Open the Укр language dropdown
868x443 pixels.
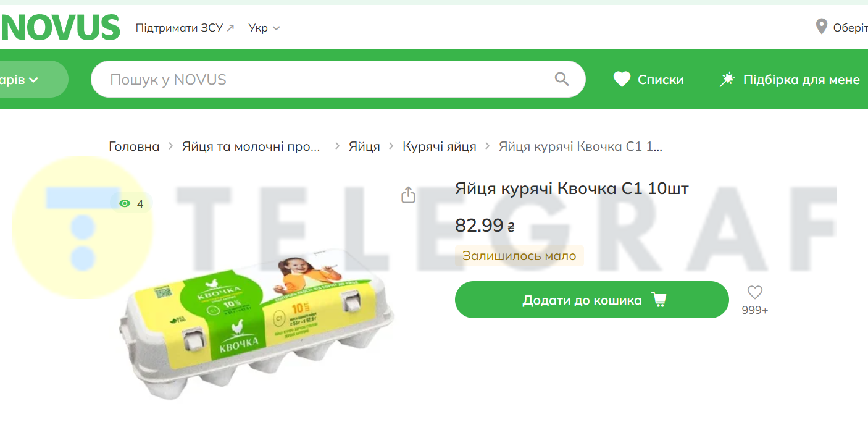coord(264,28)
